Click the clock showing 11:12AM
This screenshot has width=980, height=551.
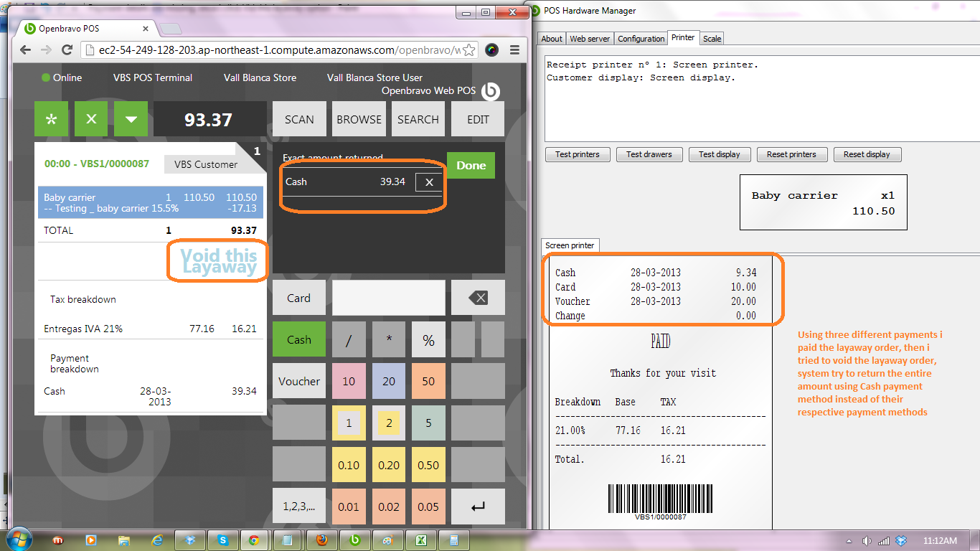[940, 540]
